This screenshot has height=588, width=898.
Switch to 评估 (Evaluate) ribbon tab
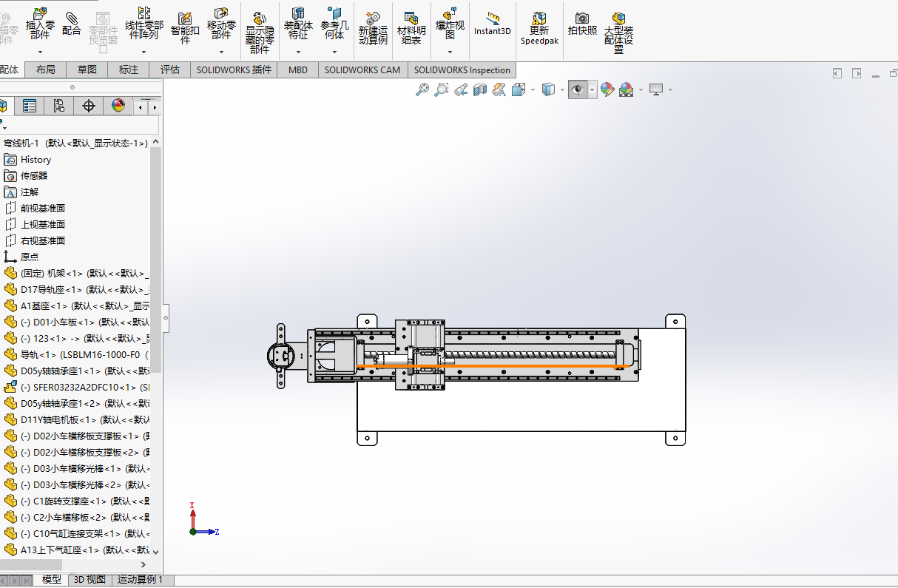pos(170,70)
